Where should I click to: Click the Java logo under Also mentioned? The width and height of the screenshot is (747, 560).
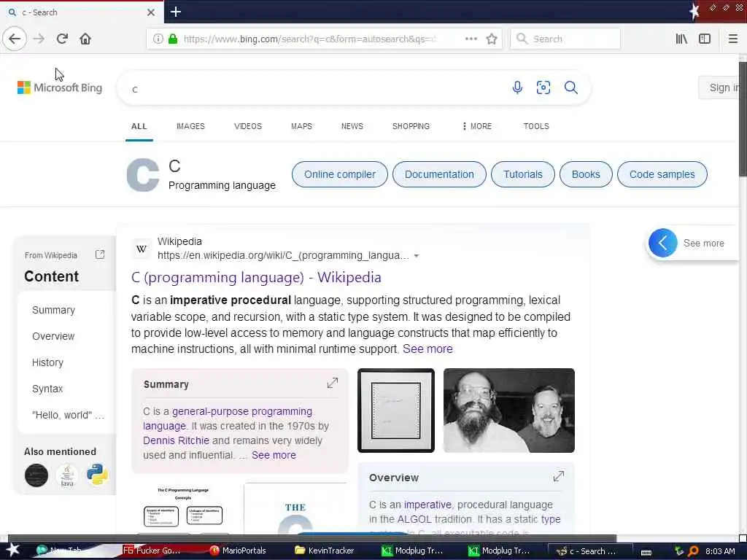67,475
